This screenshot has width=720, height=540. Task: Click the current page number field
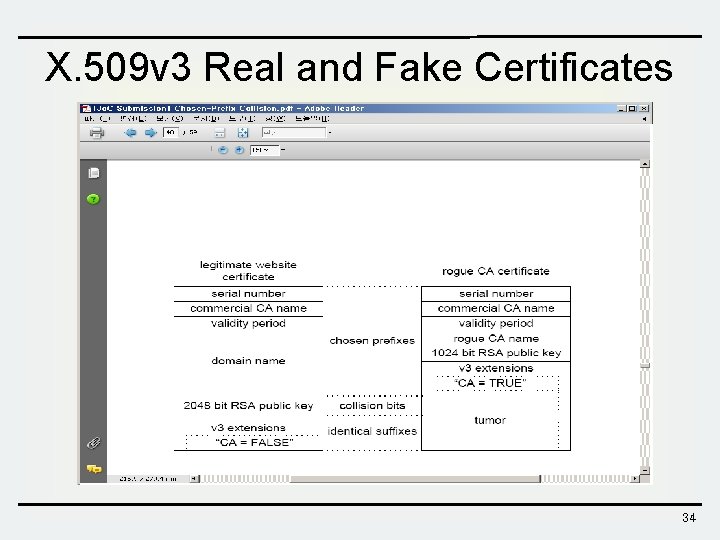coord(170,132)
